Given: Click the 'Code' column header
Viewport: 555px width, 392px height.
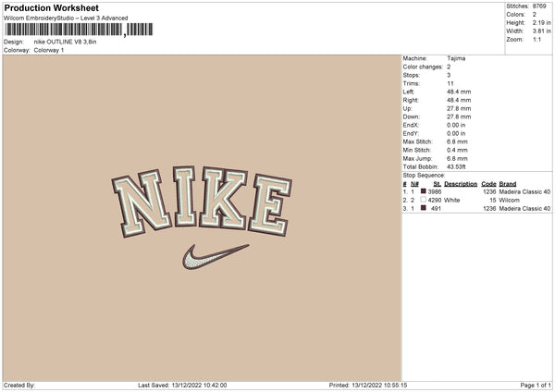Looking at the screenshot, I should 488,184.
